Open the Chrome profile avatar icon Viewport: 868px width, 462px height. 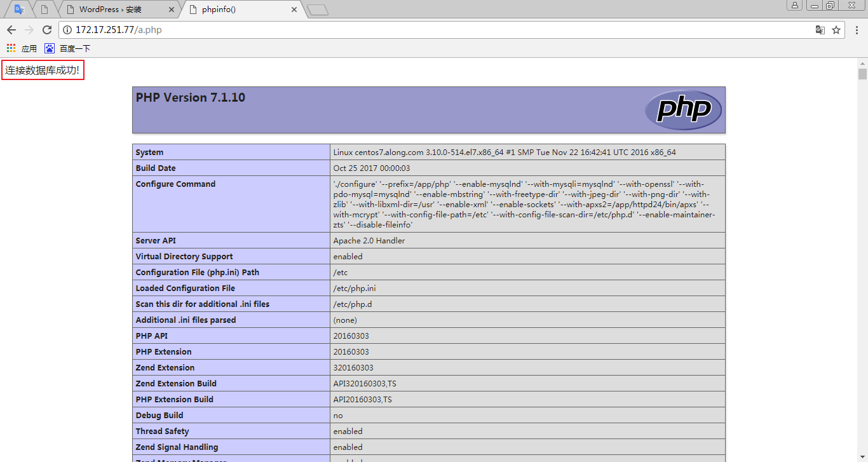click(x=794, y=5)
